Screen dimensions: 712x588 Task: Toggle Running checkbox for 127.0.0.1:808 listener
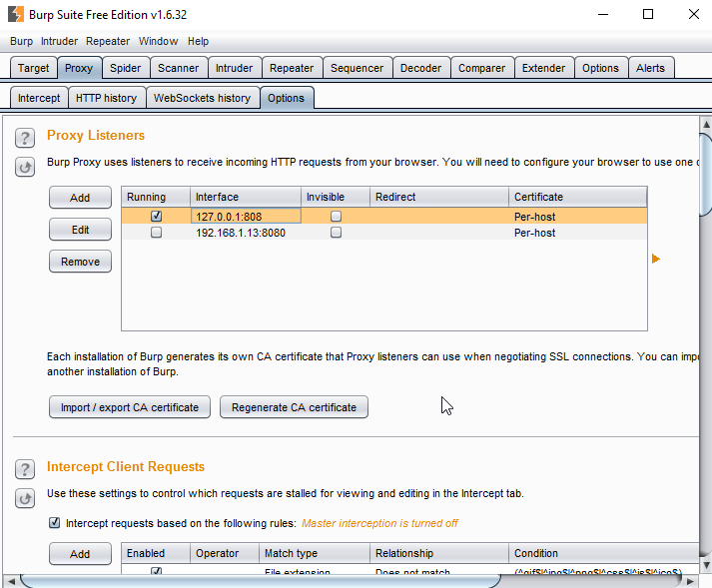(x=156, y=216)
